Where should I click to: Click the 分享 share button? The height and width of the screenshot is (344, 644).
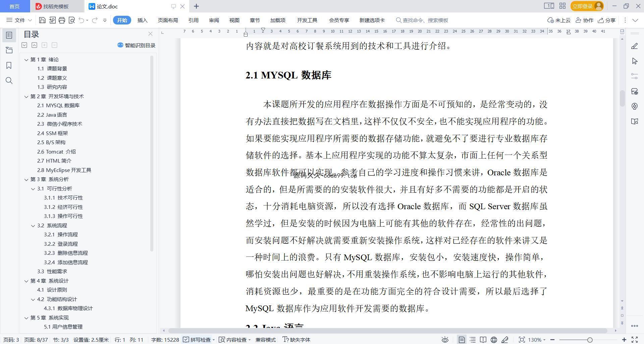607,20
